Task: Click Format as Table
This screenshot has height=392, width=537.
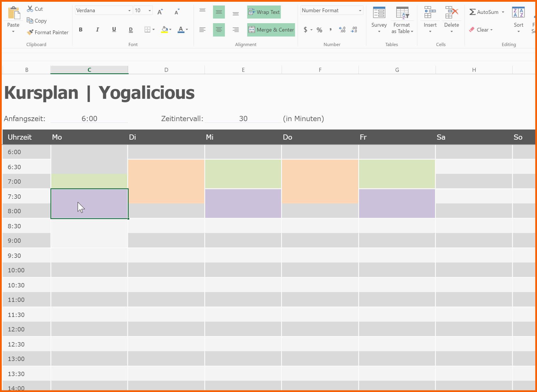Action: coord(402,20)
